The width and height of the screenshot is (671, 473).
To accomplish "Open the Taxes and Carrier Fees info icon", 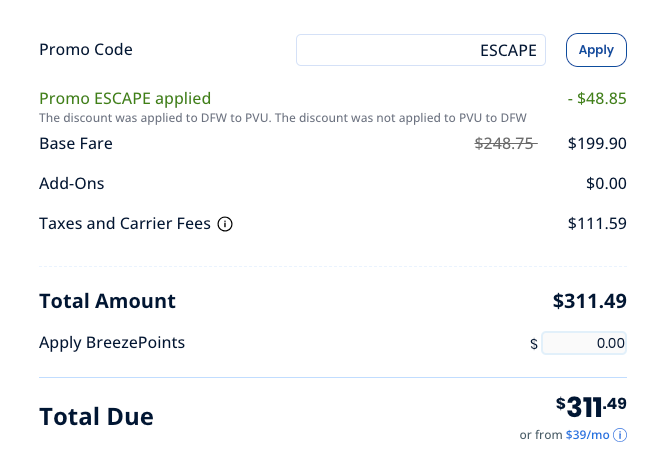I will tap(225, 224).
